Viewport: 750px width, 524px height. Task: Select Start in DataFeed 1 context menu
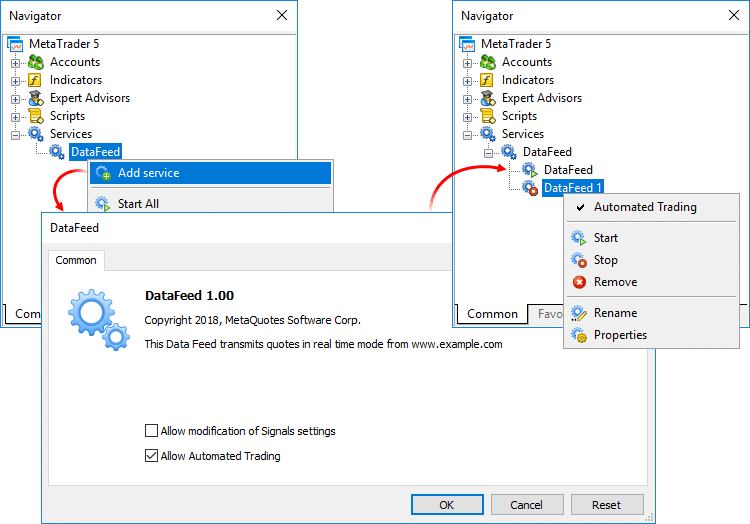click(x=651, y=238)
